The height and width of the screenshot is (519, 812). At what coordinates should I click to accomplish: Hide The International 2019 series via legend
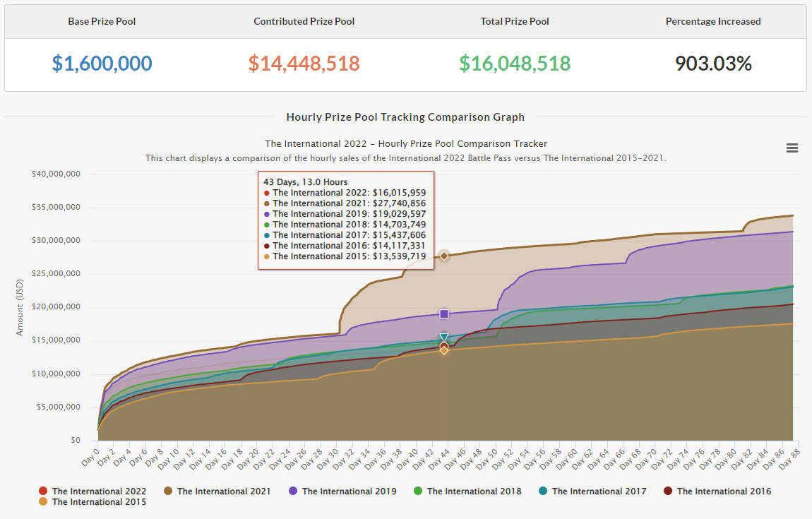pos(342,491)
